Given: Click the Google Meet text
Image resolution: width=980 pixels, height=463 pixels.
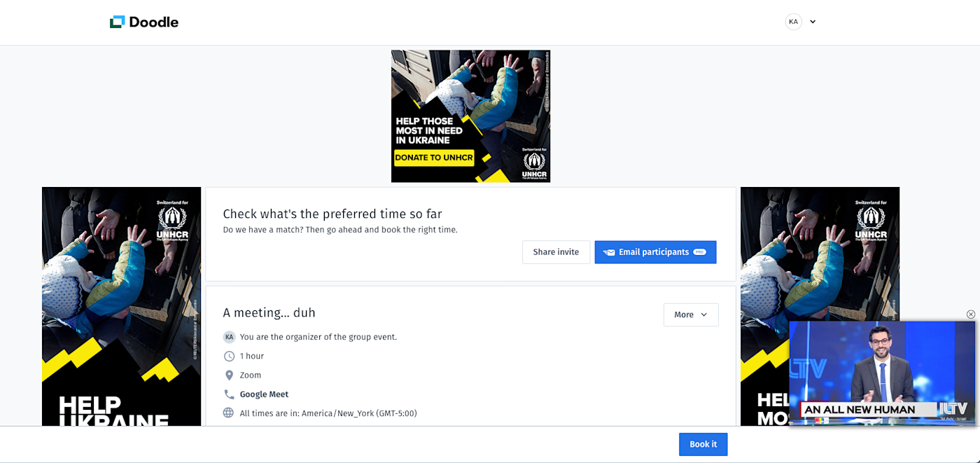Looking at the screenshot, I should (264, 394).
